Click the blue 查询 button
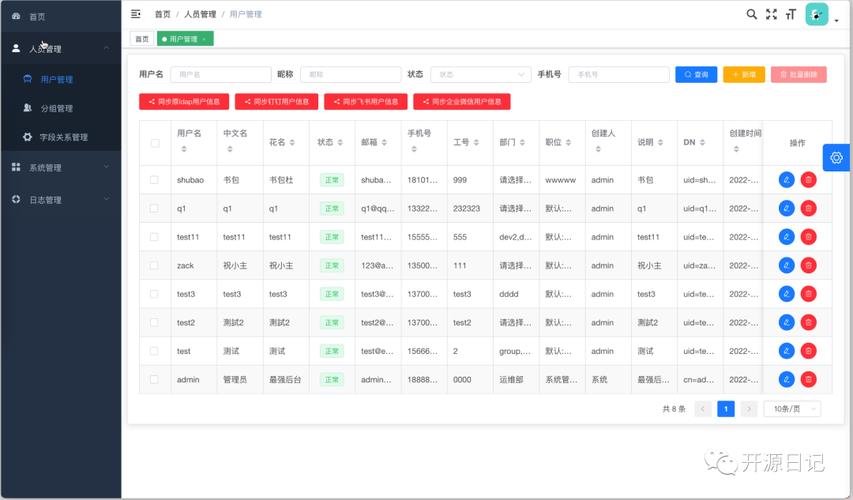 pyautogui.click(x=696, y=75)
